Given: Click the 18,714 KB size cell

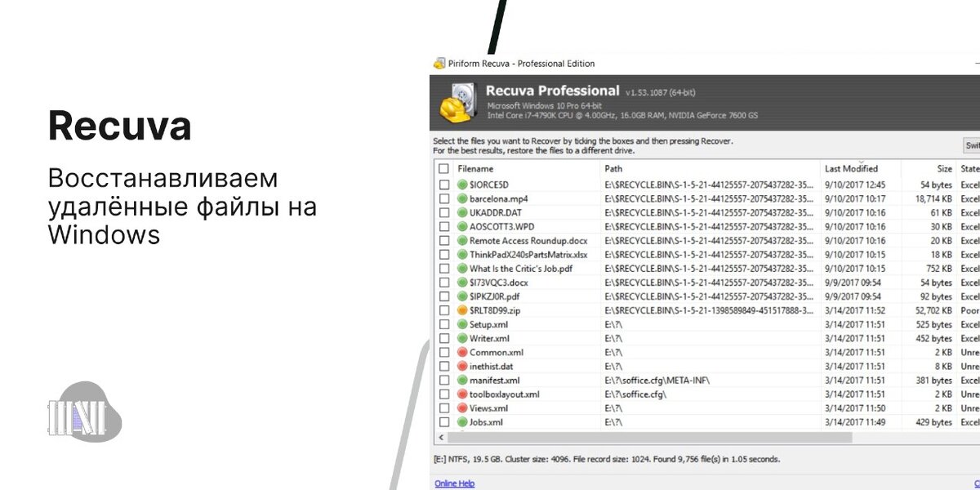Looking at the screenshot, I should [x=933, y=198].
